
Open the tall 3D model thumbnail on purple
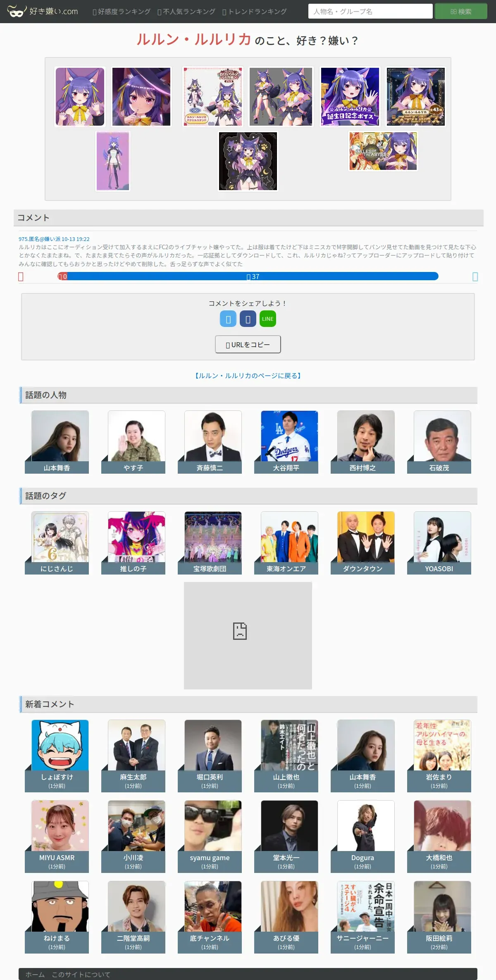pyautogui.click(x=113, y=161)
